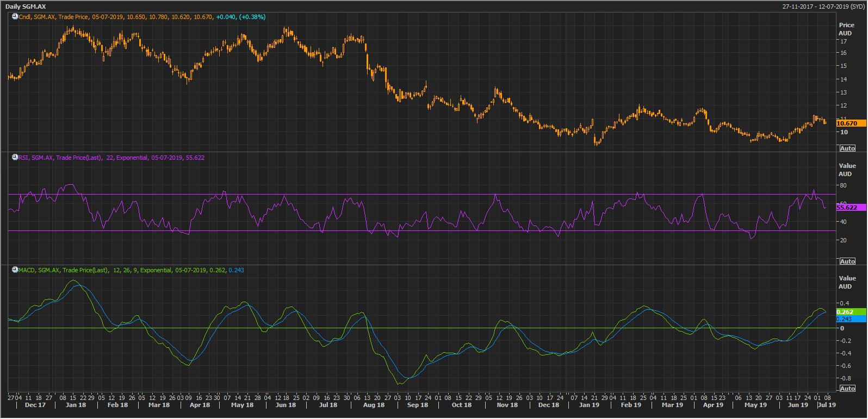868x419 pixels.
Task: Click the Value AUD title in MACD panel
Action: click(x=847, y=283)
